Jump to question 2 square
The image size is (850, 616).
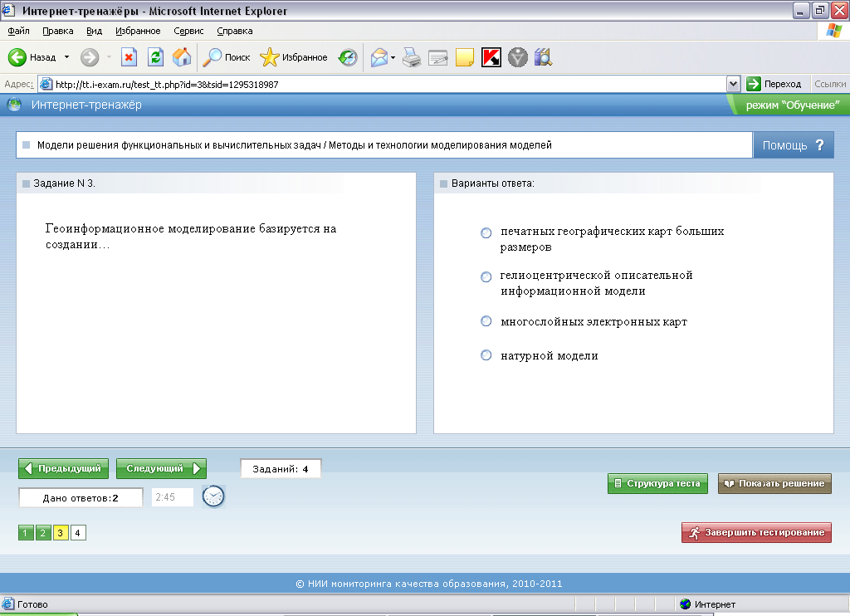43,532
